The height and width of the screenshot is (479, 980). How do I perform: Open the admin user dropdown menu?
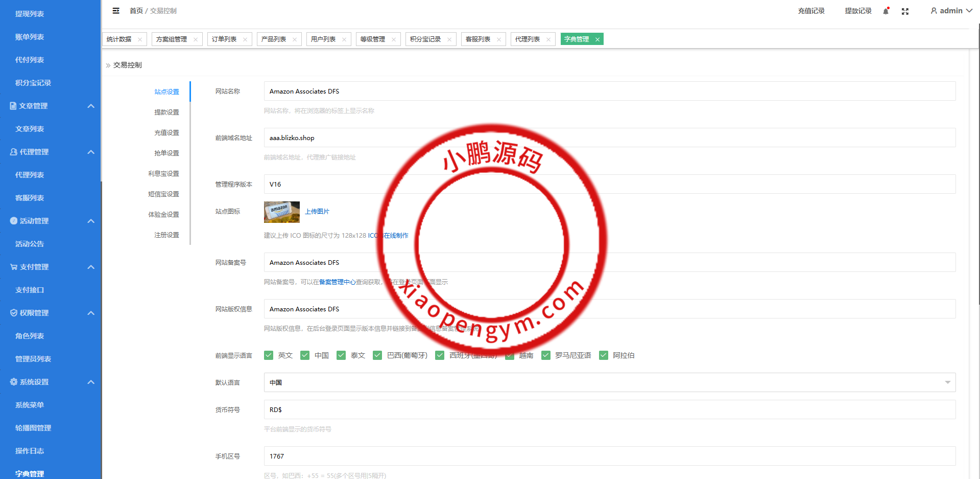pyautogui.click(x=951, y=11)
